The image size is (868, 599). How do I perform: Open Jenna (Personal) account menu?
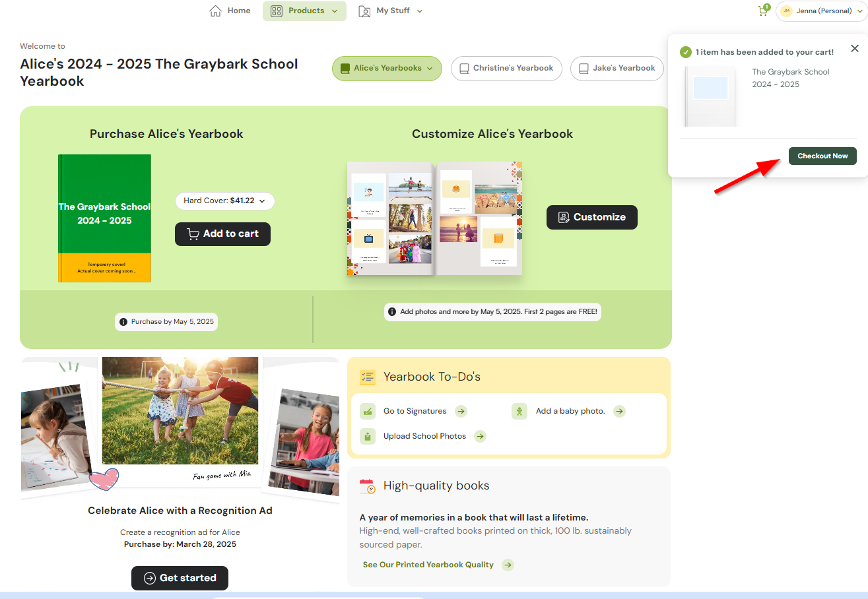click(820, 11)
